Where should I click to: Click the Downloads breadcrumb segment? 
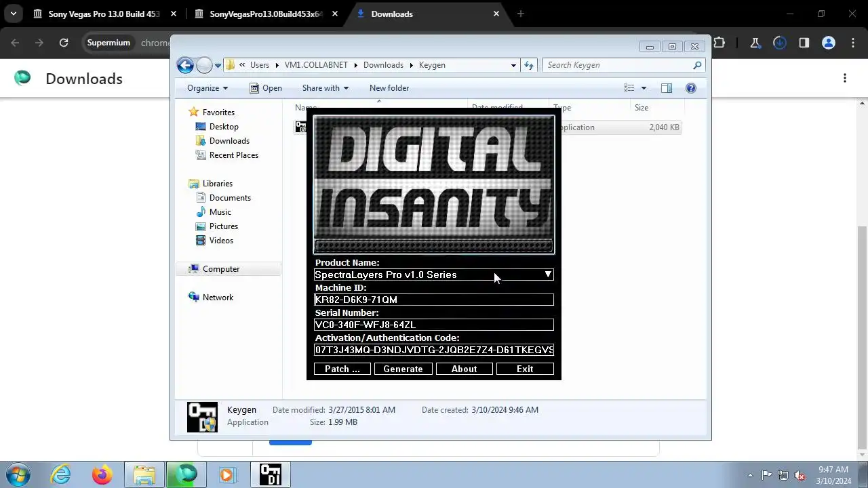[x=383, y=65]
